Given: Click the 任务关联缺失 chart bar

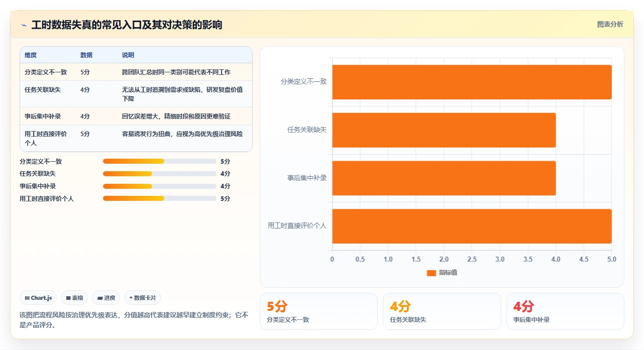Looking at the screenshot, I should tap(444, 130).
